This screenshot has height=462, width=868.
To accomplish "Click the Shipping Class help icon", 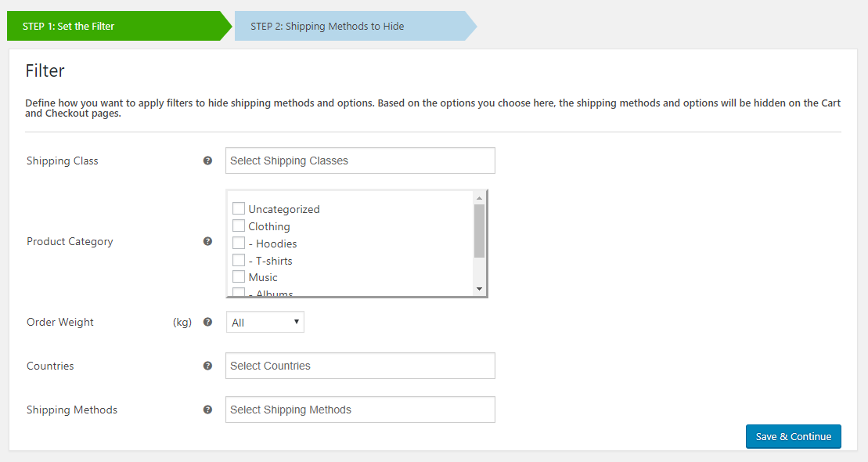I will [x=207, y=161].
